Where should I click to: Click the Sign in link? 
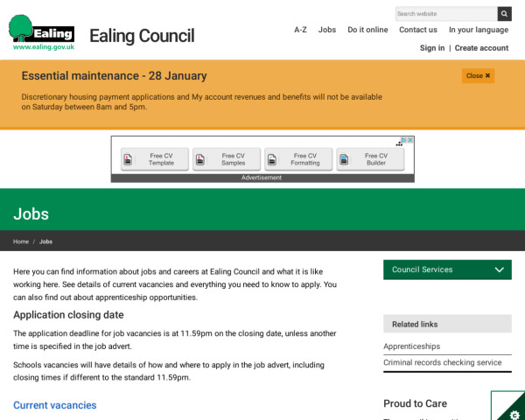coord(432,48)
